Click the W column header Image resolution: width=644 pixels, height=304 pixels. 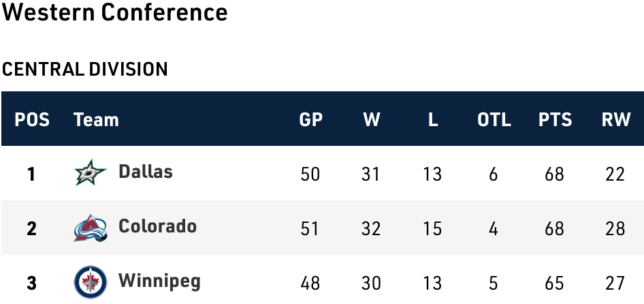tap(371, 120)
